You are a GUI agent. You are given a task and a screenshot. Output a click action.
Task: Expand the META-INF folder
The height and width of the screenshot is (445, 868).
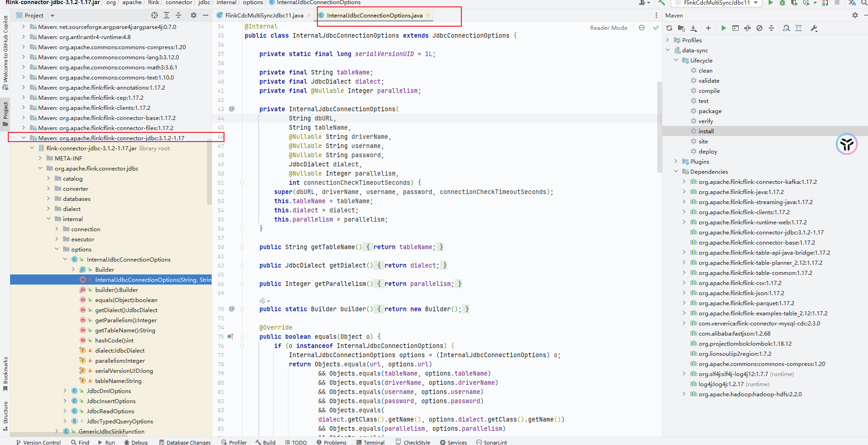point(40,158)
